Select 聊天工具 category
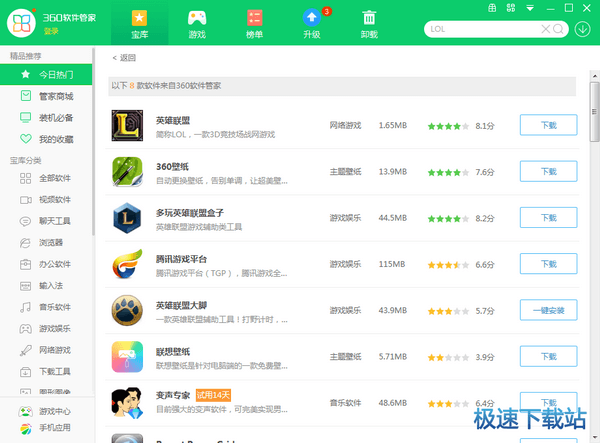This screenshot has width=600, height=443. (46, 221)
